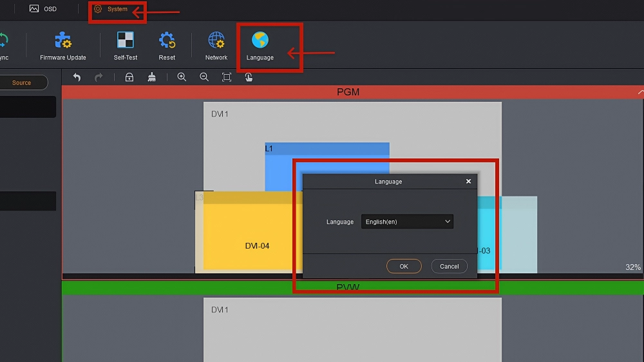Open Firmware Update tool
Viewport: 644px width, 362px height.
click(x=63, y=46)
